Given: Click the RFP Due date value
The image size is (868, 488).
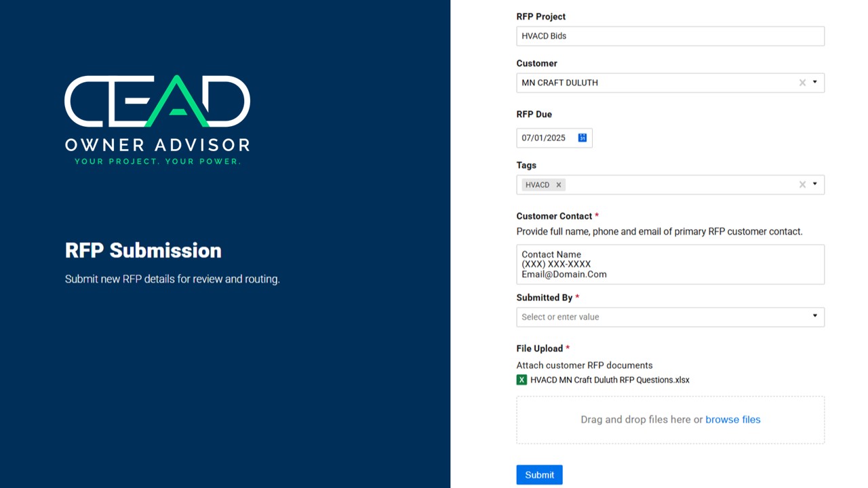Looking at the screenshot, I should click(x=543, y=138).
